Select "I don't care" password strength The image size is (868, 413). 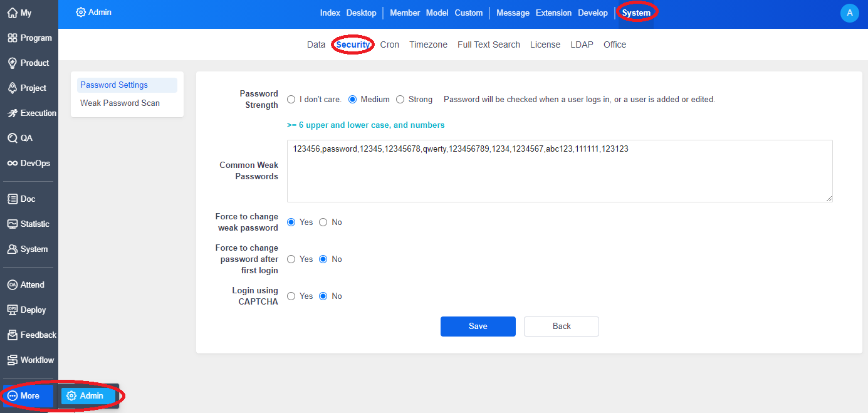tap(291, 99)
